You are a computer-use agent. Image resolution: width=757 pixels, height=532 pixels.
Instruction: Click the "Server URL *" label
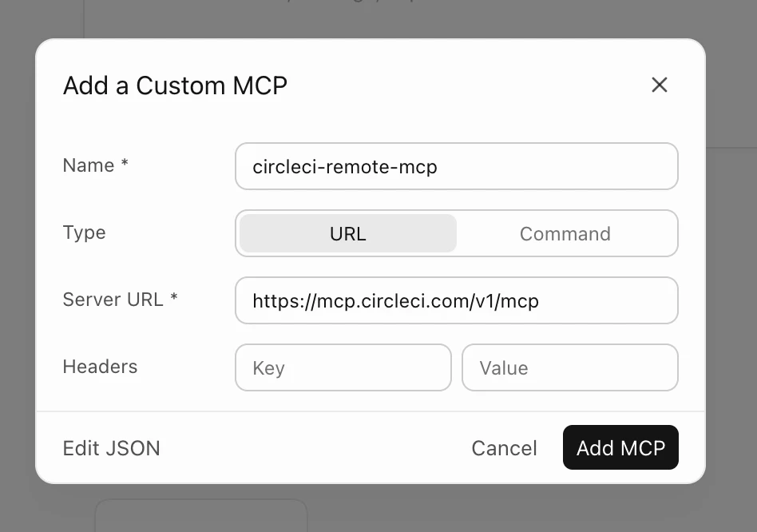[x=121, y=300]
